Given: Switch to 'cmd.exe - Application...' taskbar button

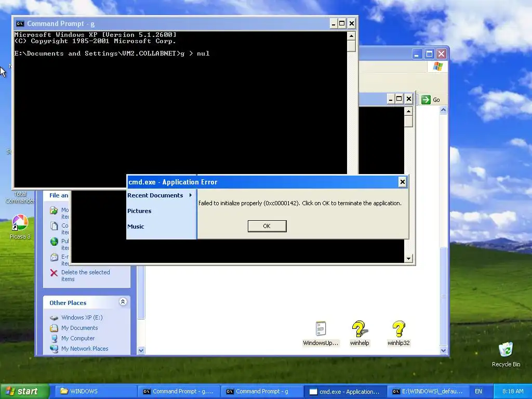Looking at the screenshot, I should [345, 392].
